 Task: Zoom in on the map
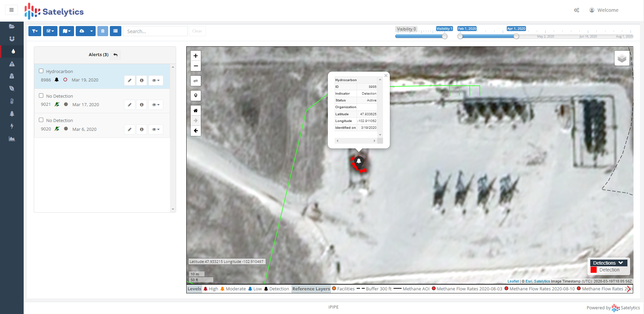click(196, 56)
